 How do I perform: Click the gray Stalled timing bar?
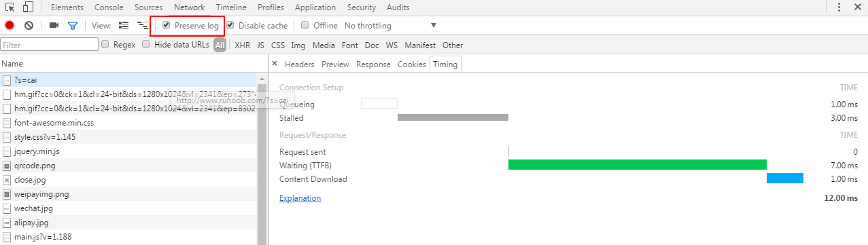(x=453, y=117)
